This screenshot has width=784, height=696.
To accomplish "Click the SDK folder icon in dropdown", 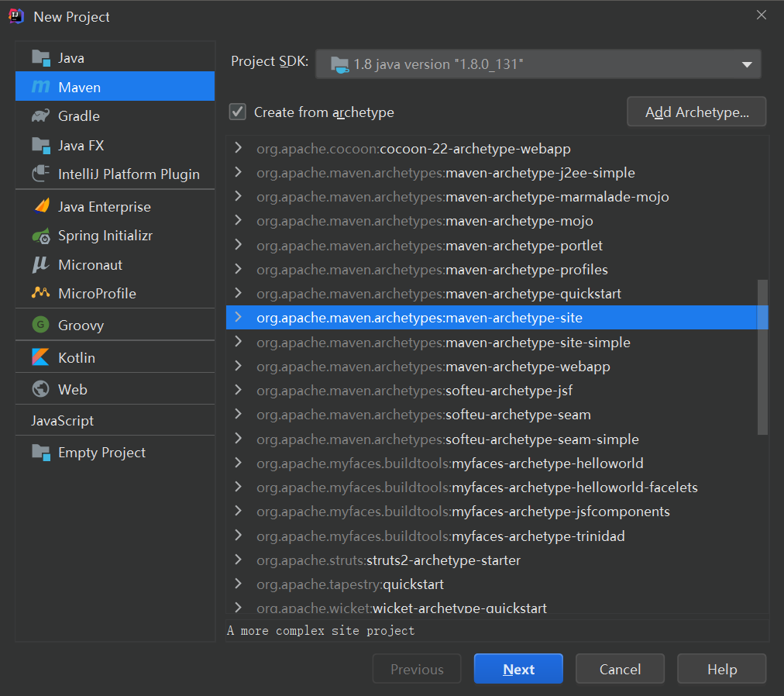I will pyautogui.click(x=340, y=64).
